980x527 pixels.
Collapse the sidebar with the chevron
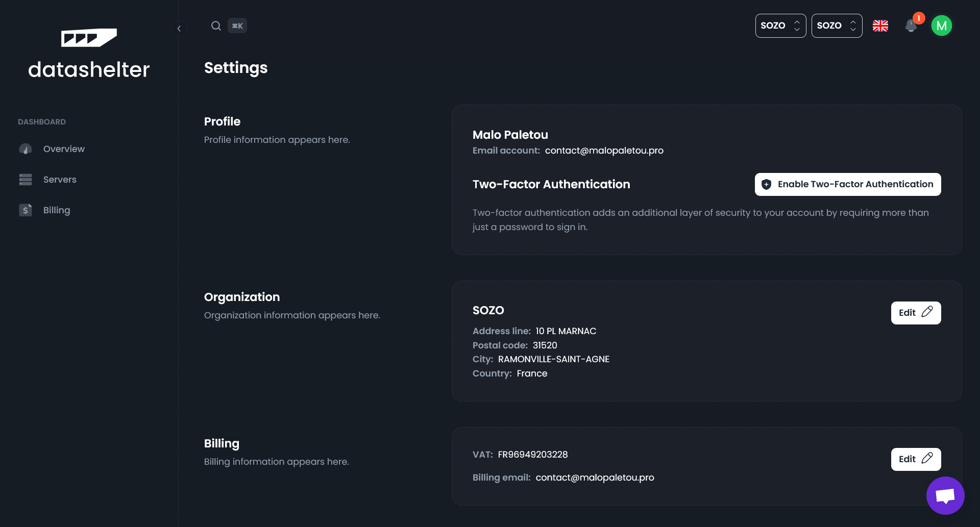(x=179, y=29)
